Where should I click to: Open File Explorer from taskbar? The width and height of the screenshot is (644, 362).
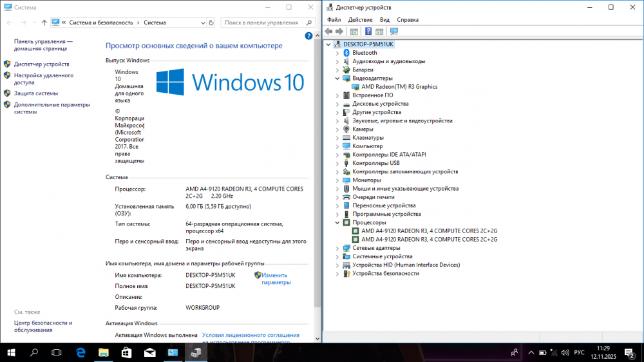click(104, 352)
